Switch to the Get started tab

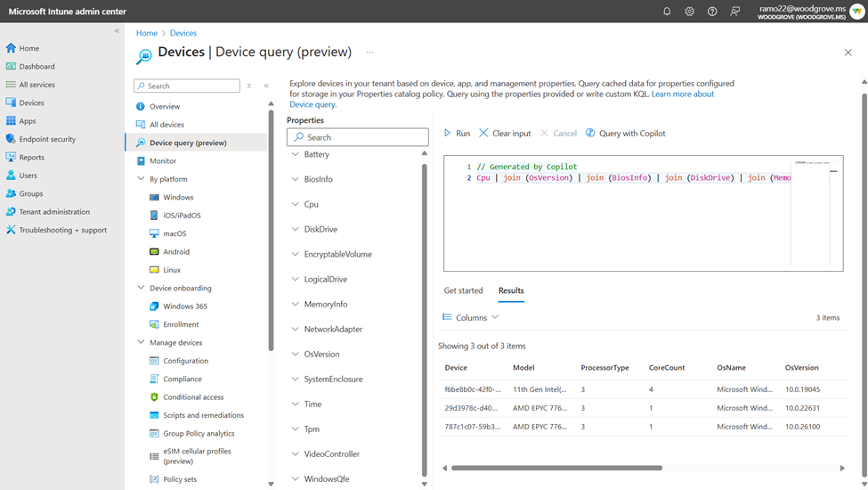[x=463, y=290]
